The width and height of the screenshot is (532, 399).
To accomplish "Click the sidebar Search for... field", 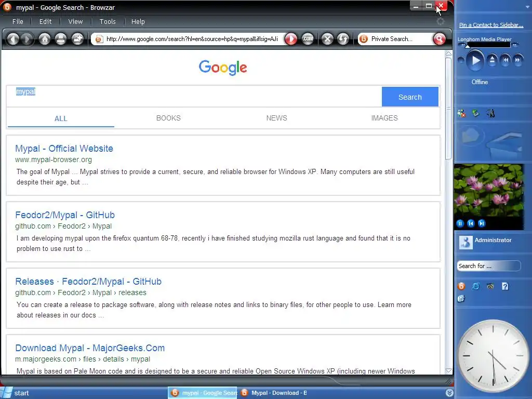I will click(488, 266).
